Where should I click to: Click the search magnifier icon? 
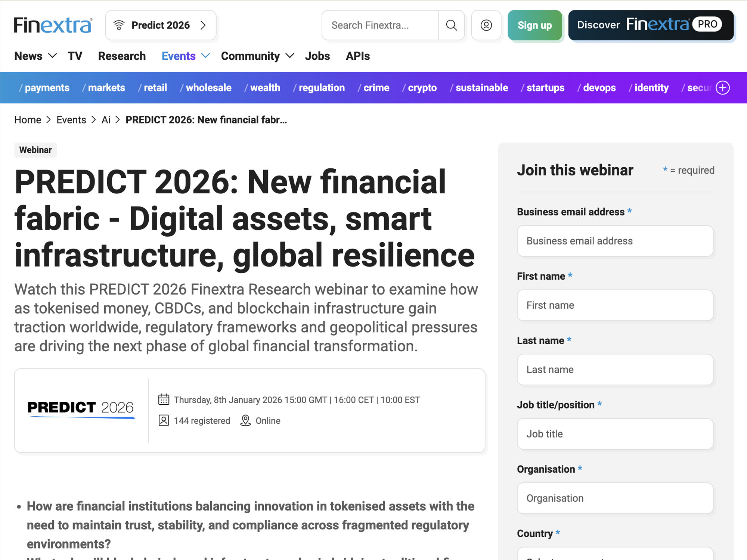pyautogui.click(x=451, y=25)
